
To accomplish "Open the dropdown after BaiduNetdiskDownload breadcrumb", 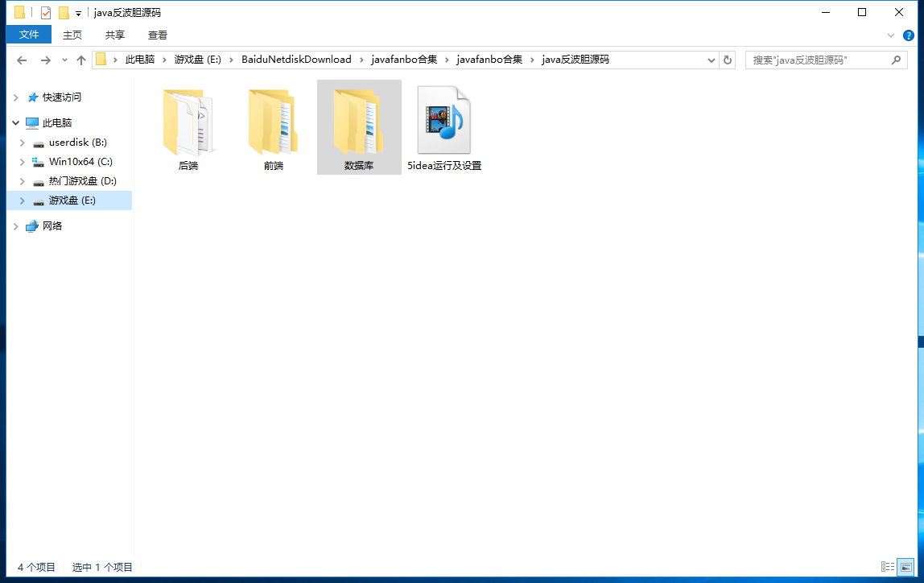I will (x=361, y=60).
